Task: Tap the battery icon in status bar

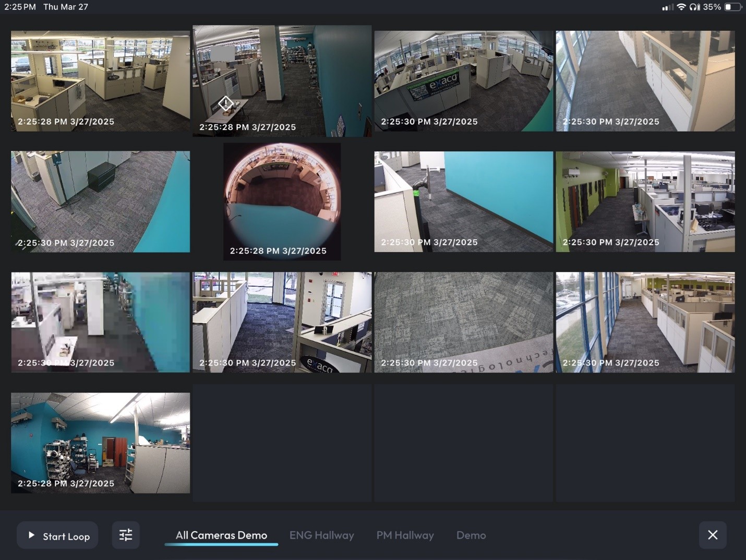Action: (732, 7)
